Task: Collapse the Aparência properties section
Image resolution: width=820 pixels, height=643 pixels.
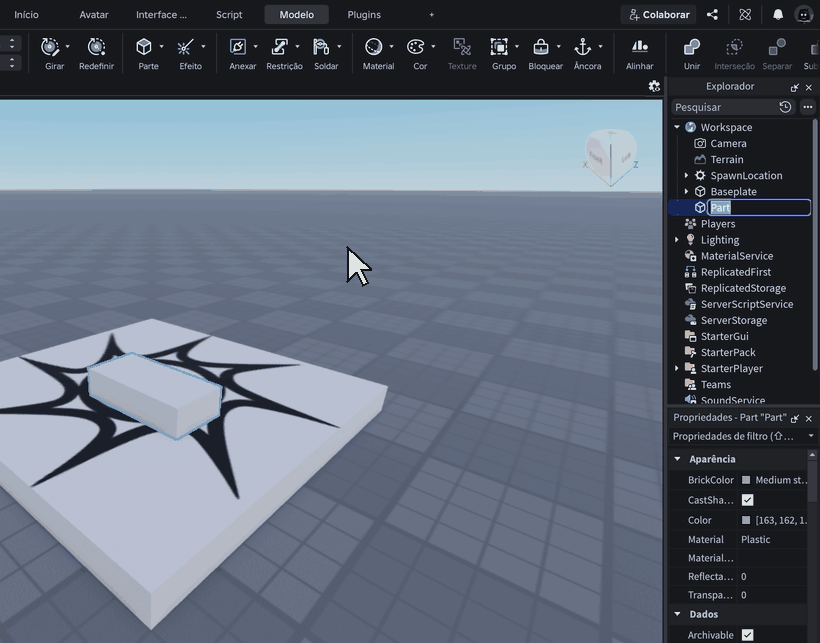Action: click(678, 459)
